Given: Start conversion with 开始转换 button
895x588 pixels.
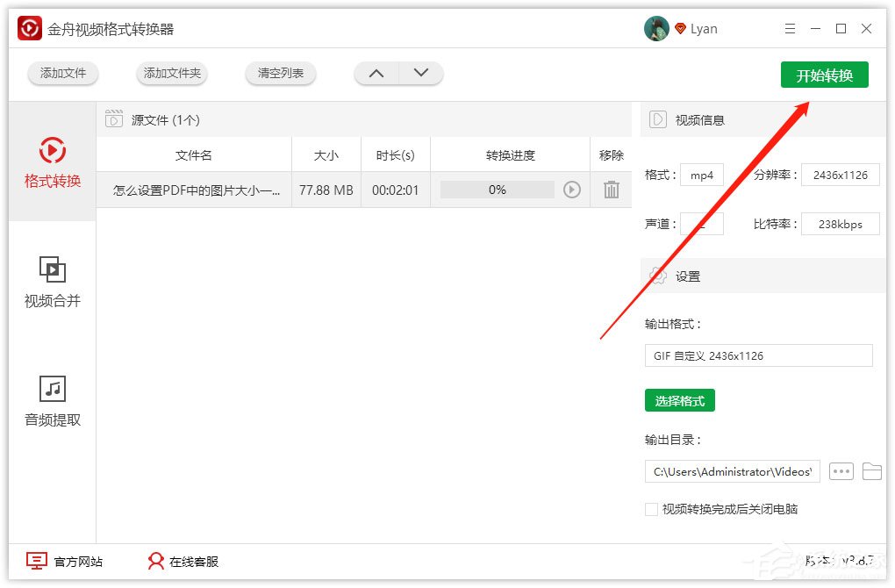Looking at the screenshot, I should 824,75.
